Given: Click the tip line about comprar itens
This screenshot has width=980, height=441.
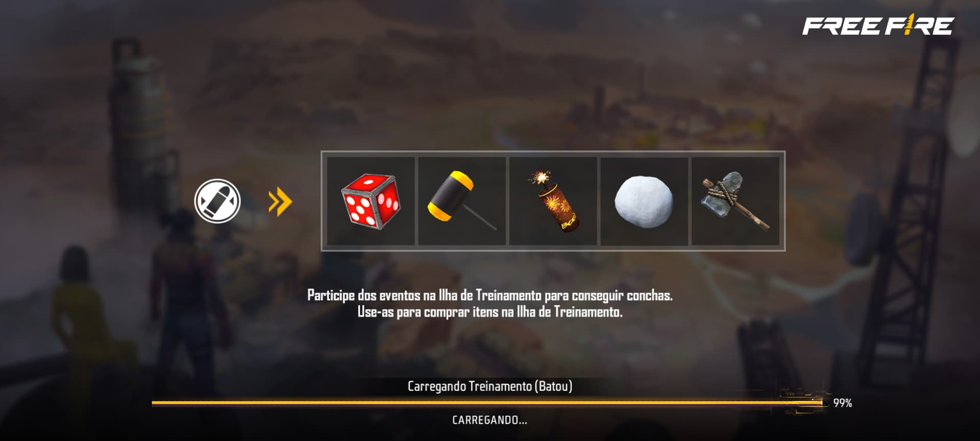Looking at the screenshot, I should [490, 312].
